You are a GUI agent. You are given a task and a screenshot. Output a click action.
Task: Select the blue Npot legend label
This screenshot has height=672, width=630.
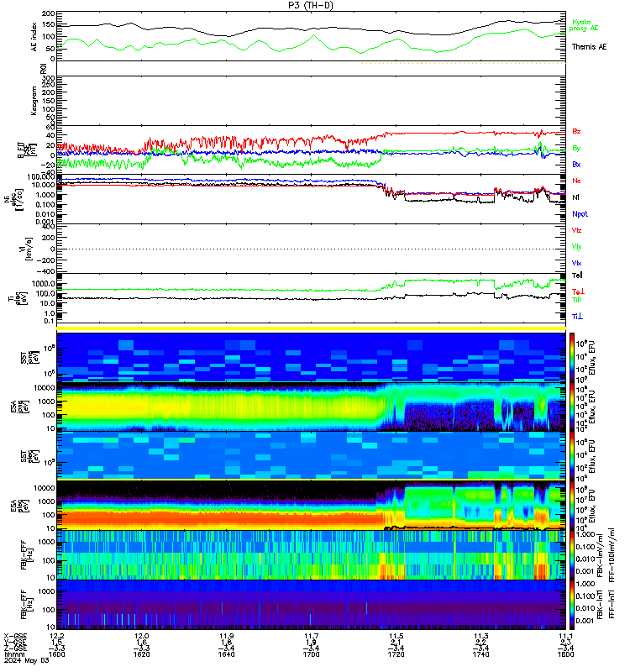coord(580,214)
